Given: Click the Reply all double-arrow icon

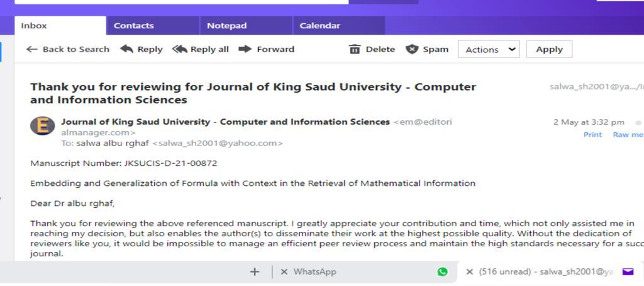Looking at the screenshot, I should [x=179, y=49].
